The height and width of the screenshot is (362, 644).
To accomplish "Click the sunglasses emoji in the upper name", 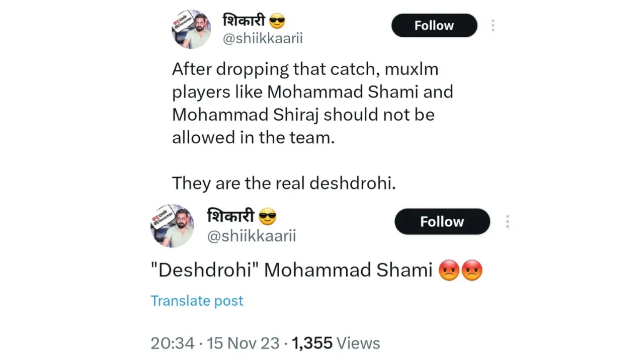I will (x=277, y=21).
